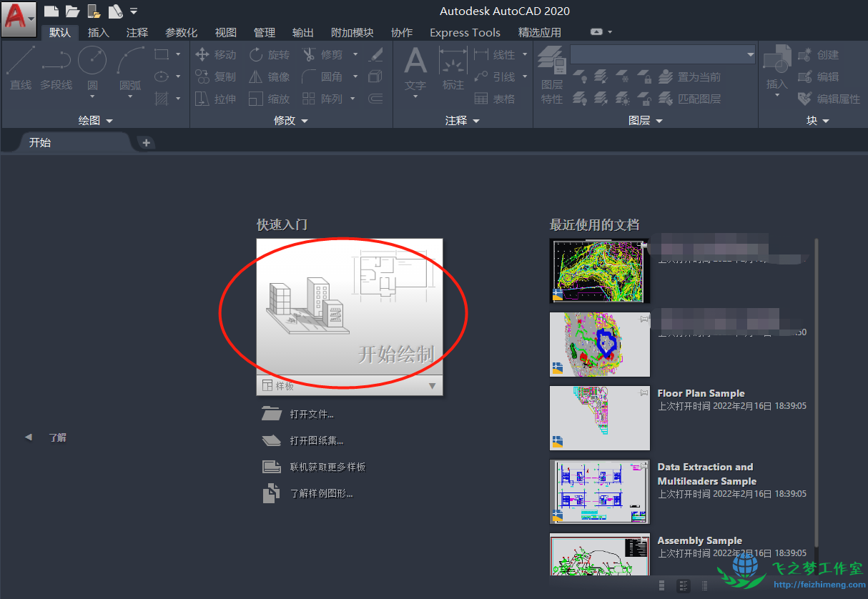
Task: Switch to the Manage (管理) ribbon tab
Action: [x=264, y=32]
